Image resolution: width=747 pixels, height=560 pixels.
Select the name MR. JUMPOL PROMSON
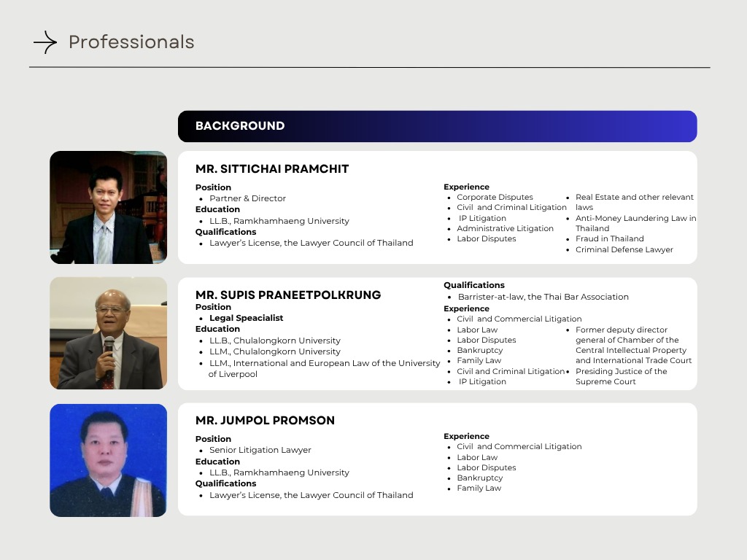pyautogui.click(x=265, y=421)
